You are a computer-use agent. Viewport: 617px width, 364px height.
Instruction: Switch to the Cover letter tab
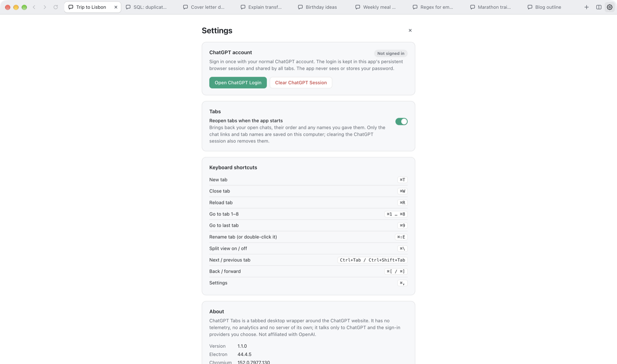(207, 7)
